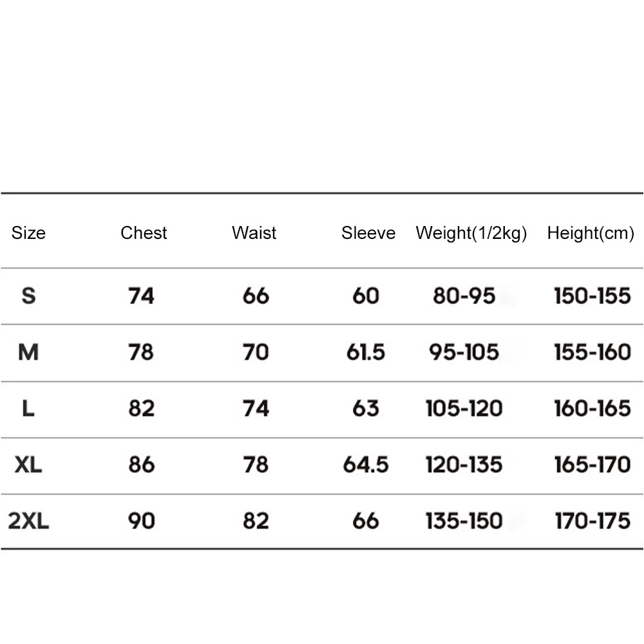The width and height of the screenshot is (644, 644).
Task: Click the Waist column header
Action: [254, 233]
